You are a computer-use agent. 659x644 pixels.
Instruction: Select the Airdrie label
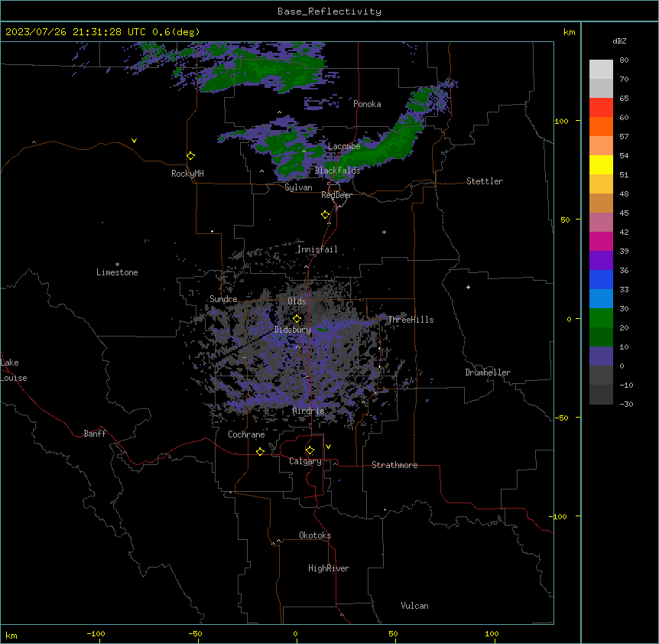pyautogui.click(x=309, y=411)
